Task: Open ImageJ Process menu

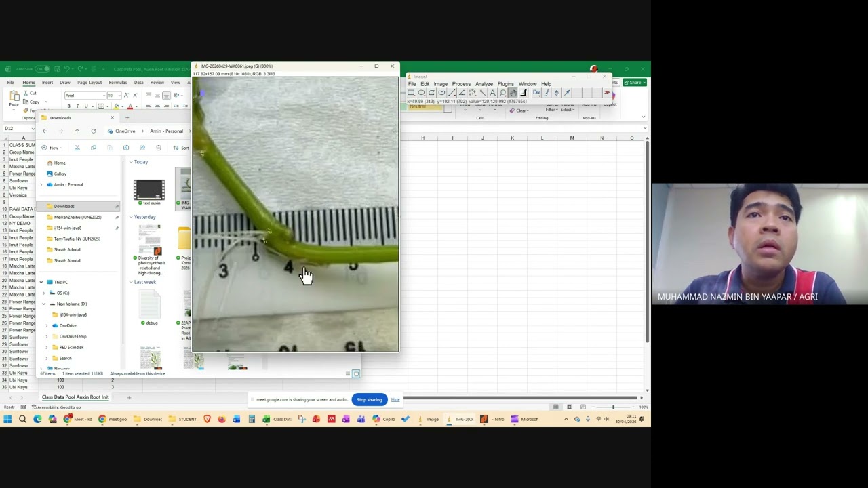Action: 461,84
